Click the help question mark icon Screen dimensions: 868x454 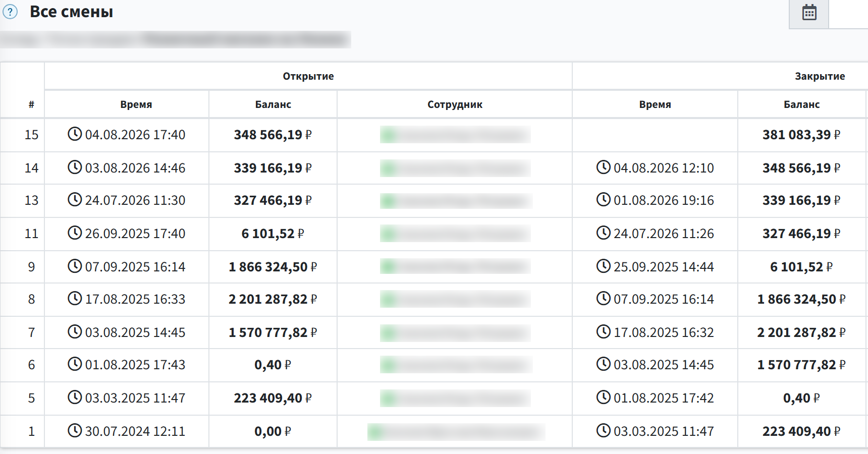10,12
